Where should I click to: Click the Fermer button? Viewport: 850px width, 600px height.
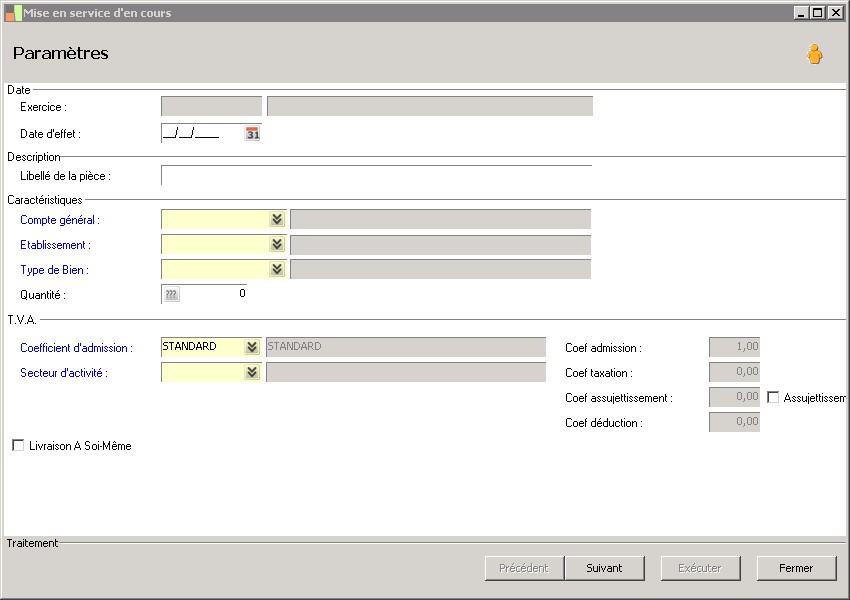pos(796,568)
